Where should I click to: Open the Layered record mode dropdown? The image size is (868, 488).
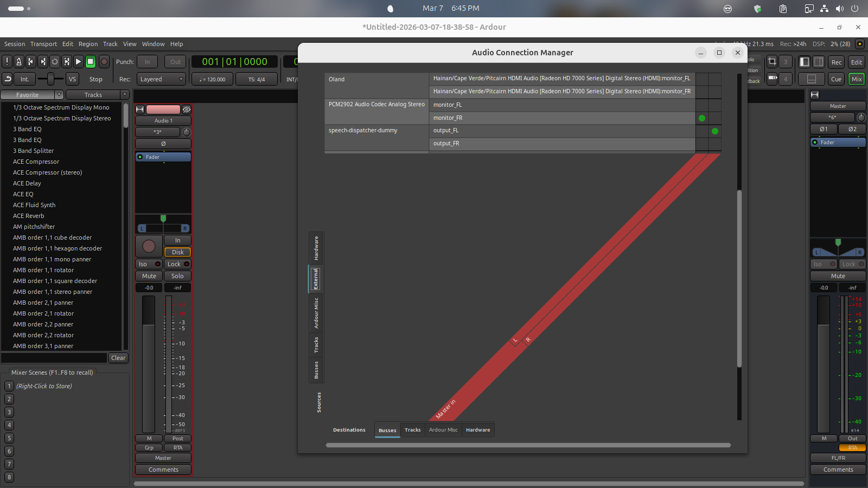tap(161, 79)
